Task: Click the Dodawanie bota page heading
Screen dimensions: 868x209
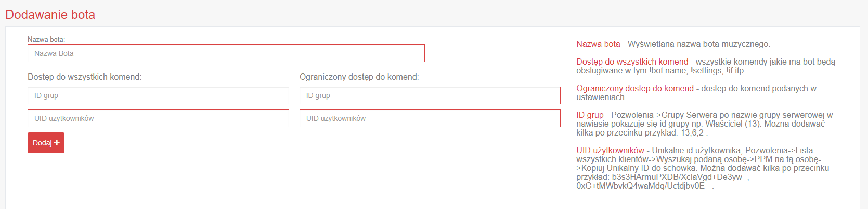Action: click(x=50, y=15)
